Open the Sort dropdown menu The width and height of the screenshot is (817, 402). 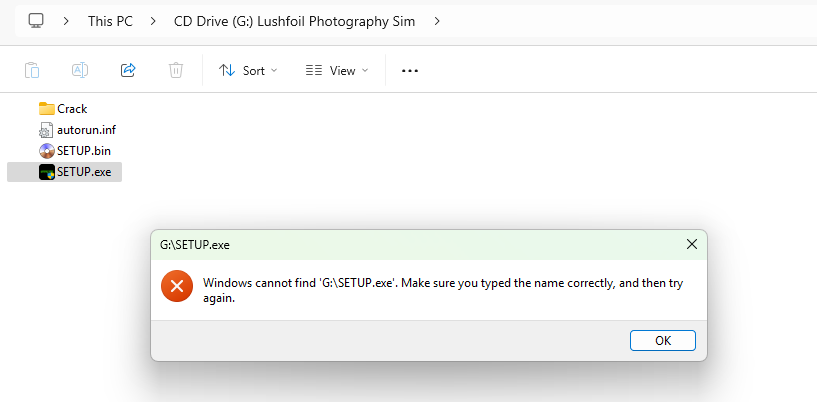tap(248, 70)
